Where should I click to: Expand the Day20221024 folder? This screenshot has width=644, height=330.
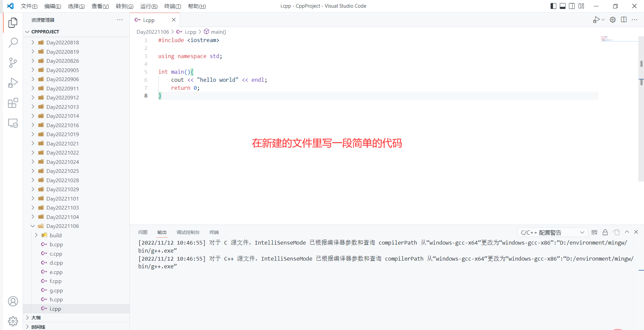(x=76, y=162)
